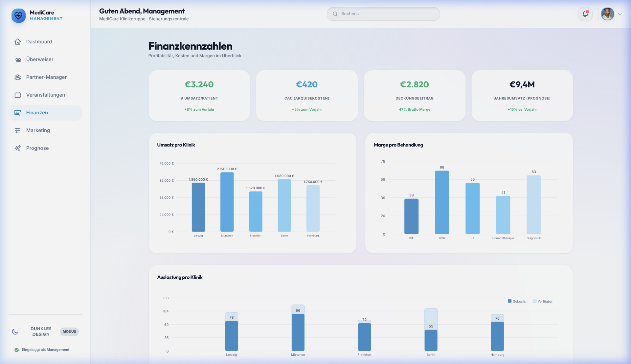The height and width of the screenshot is (364, 631).
Task: Go to Partner-Manager section
Action: [45, 77]
